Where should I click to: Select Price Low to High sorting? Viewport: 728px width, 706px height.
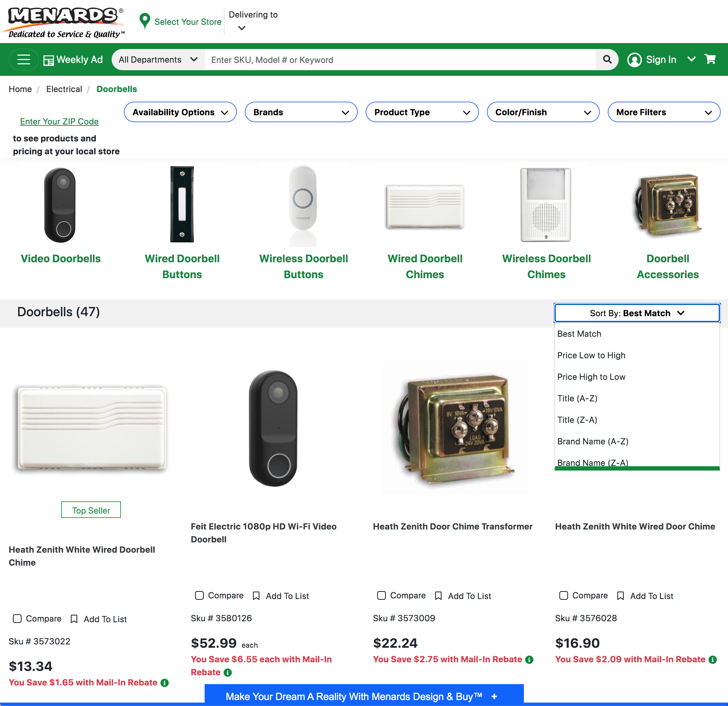coord(591,355)
